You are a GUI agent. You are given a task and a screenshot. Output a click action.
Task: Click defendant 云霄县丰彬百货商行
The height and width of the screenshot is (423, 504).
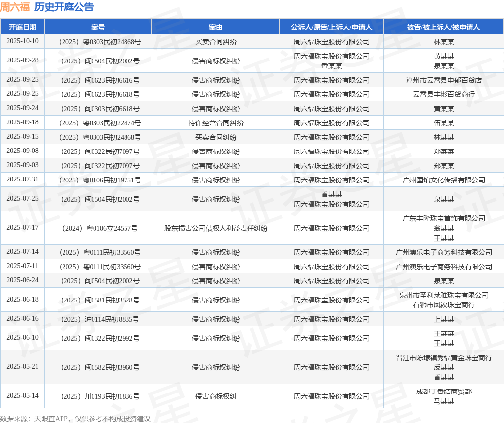443,94
